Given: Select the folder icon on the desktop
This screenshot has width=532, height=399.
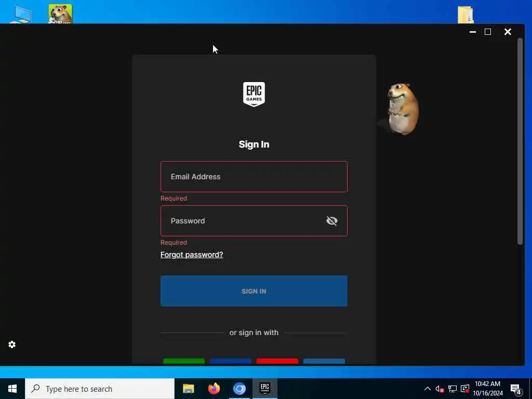Looking at the screenshot, I should [x=465, y=15].
